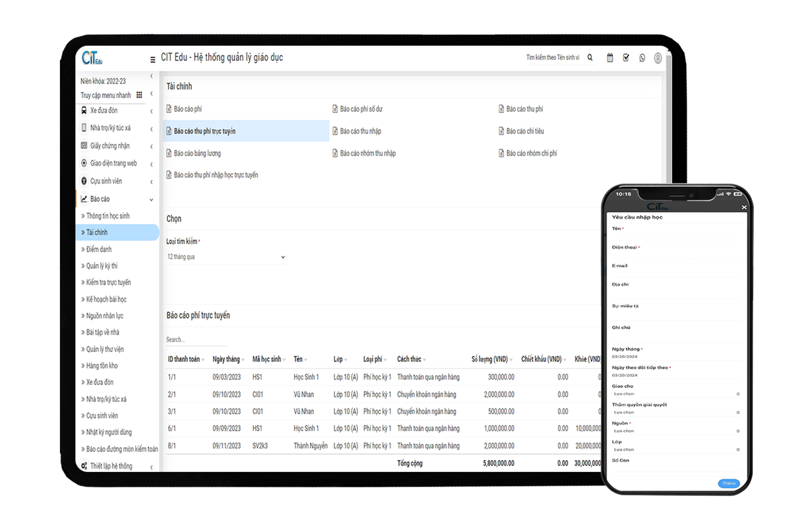Screen dimensions: 812x521
Task: Click the Thành Nguyễn name cell
Action: (310, 446)
